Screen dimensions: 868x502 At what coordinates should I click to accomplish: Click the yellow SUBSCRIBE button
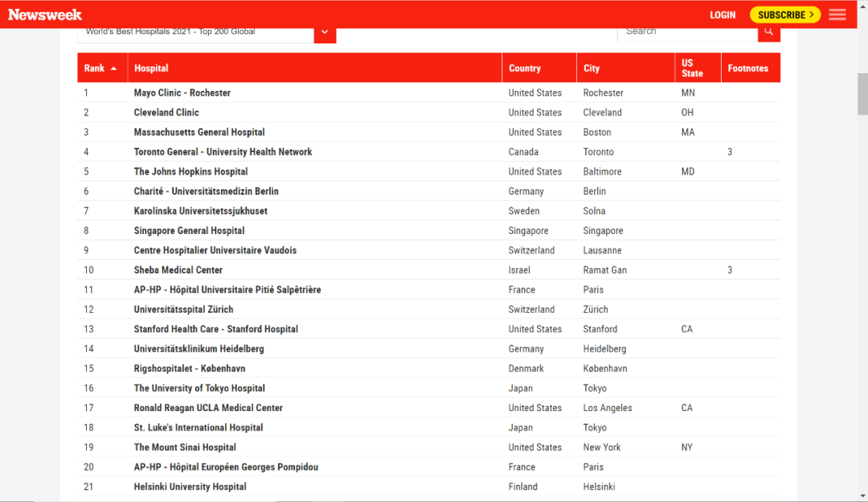tap(785, 15)
